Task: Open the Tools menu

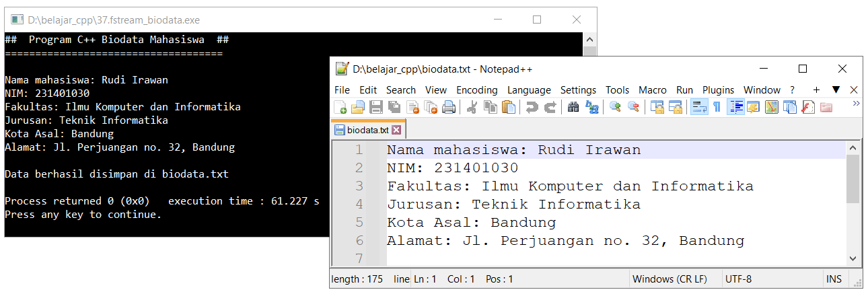Action: tap(617, 90)
